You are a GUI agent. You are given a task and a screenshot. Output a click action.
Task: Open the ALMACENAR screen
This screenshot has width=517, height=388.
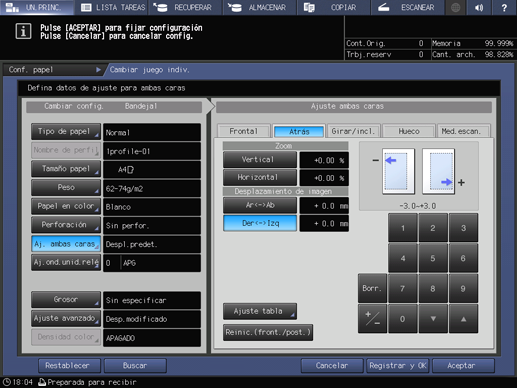click(260, 7)
